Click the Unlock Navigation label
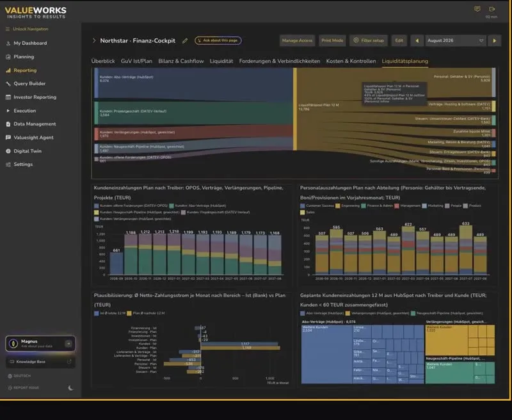 point(30,29)
